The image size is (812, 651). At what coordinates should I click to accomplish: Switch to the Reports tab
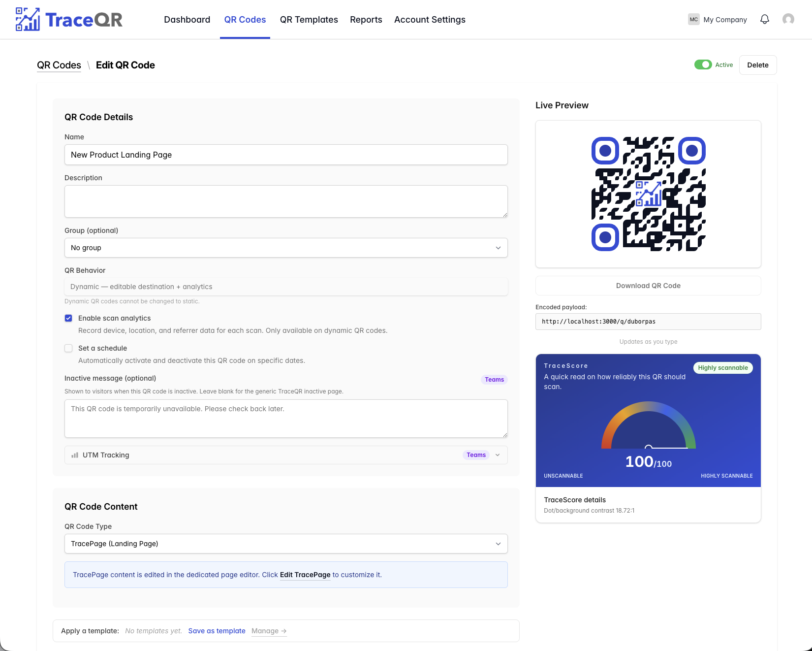click(x=366, y=20)
